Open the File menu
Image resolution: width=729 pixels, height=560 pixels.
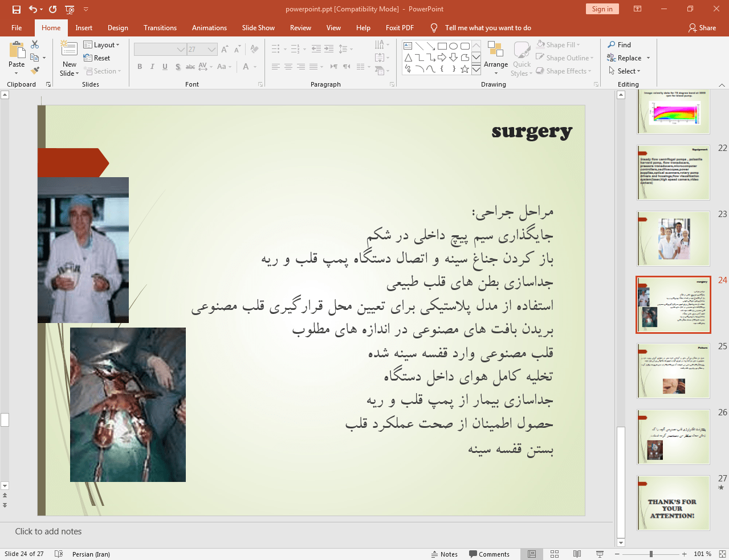pos(17,28)
